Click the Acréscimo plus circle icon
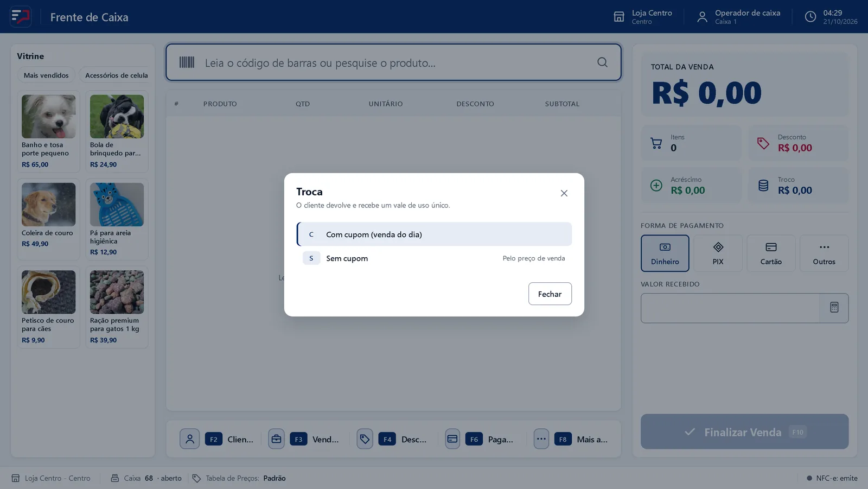Image resolution: width=868 pixels, height=489 pixels. click(656, 186)
